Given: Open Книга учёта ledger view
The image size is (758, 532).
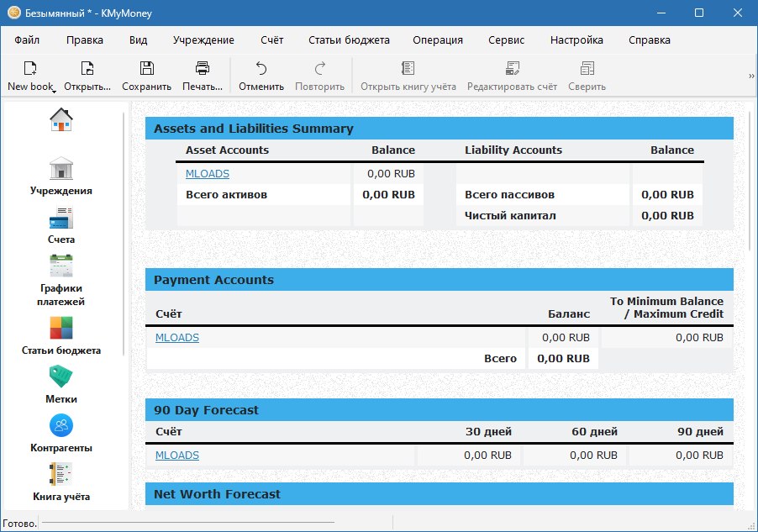Looking at the screenshot, I should coord(61,481).
